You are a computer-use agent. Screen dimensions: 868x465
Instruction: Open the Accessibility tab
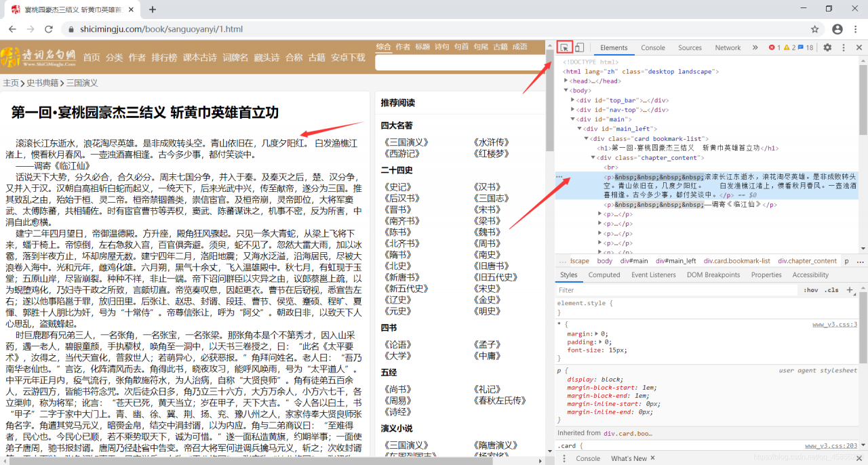(x=810, y=275)
